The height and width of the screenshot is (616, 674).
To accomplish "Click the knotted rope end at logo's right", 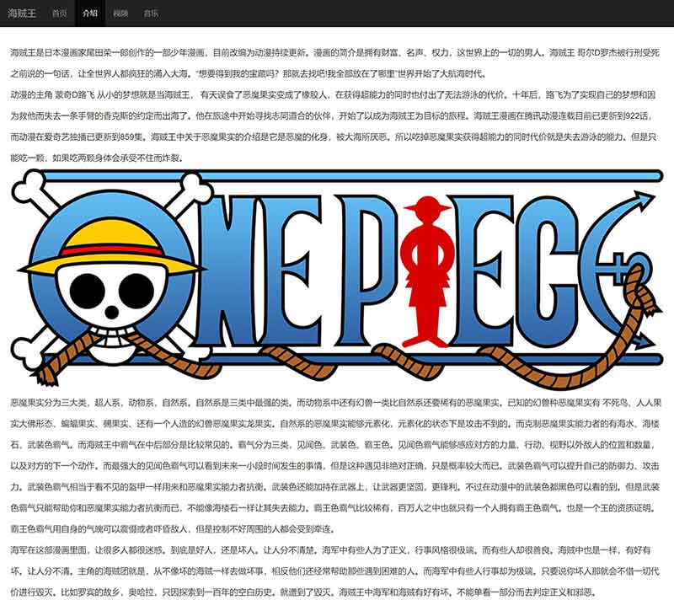I will click(645, 302).
